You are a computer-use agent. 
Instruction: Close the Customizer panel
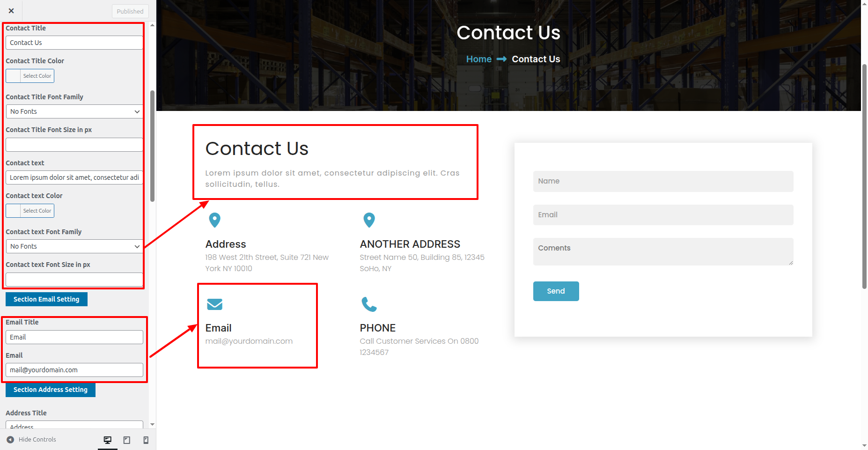[x=11, y=11]
